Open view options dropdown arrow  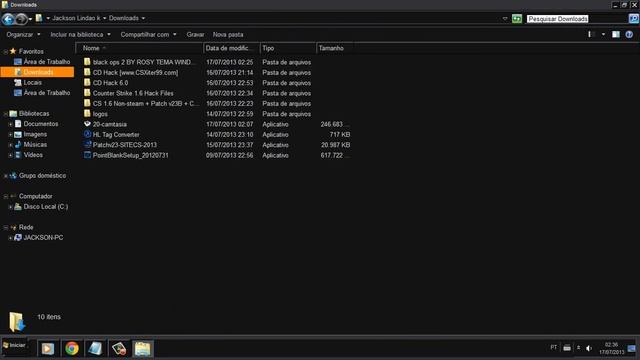point(603,35)
